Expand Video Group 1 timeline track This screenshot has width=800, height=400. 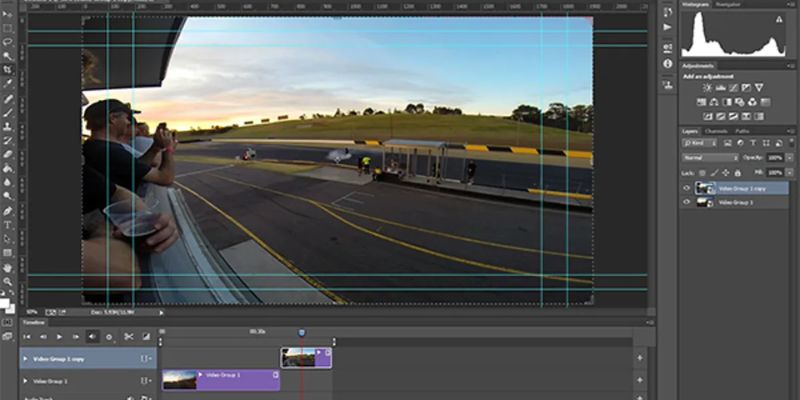pos(25,381)
